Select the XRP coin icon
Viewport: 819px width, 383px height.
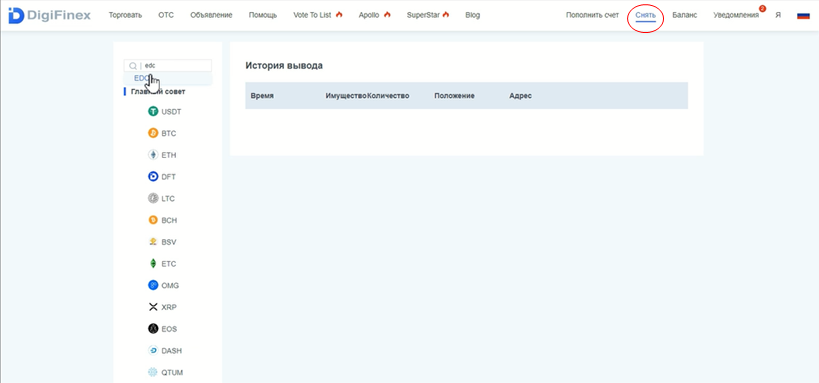[153, 307]
